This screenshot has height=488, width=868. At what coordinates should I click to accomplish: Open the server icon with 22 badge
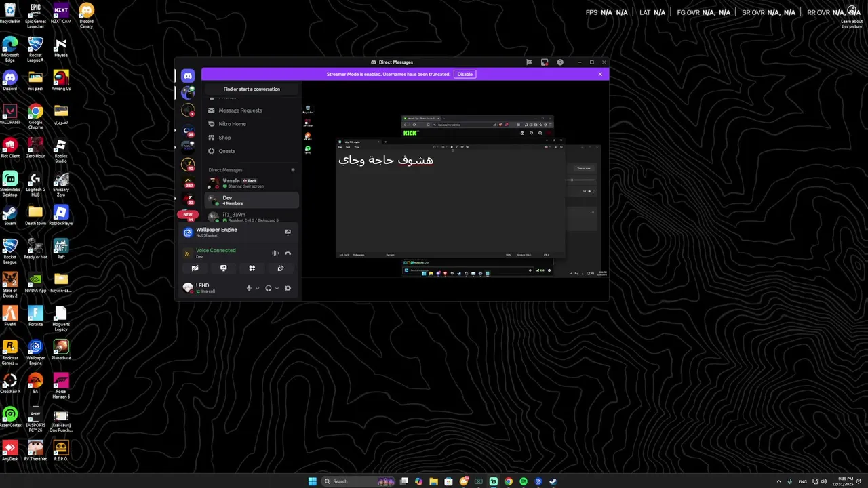coord(188,199)
